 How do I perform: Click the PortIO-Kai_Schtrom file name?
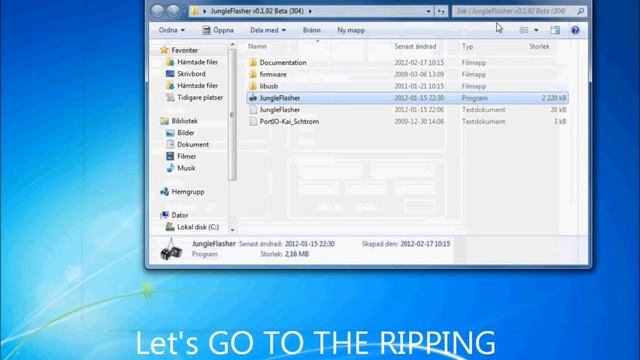pos(289,122)
